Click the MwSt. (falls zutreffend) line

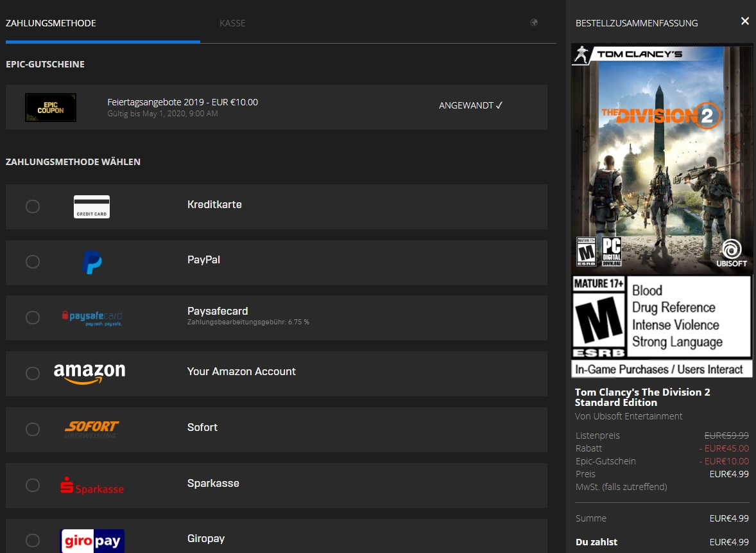621,487
